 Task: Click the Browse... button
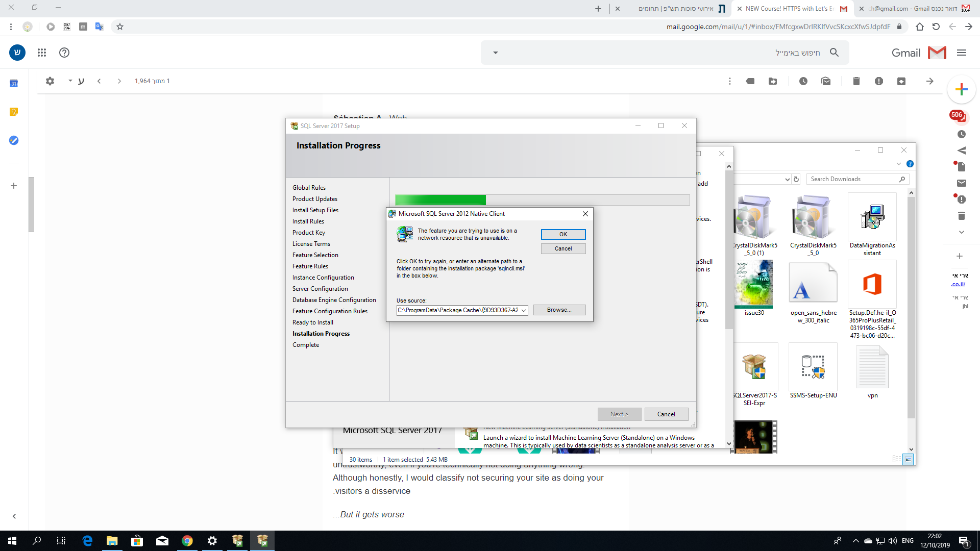[559, 310]
